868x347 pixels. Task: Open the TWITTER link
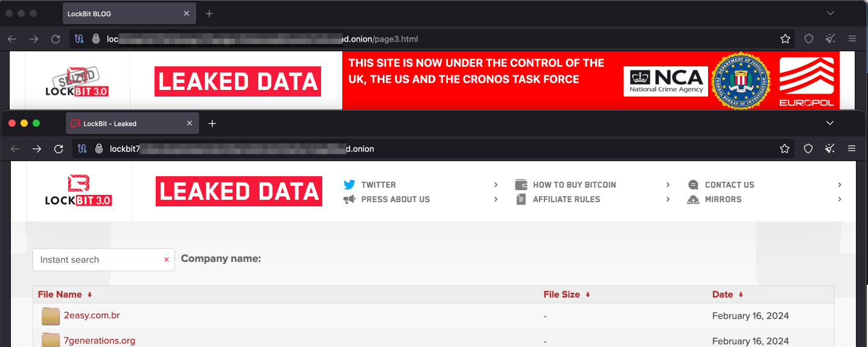pos(378,185)
